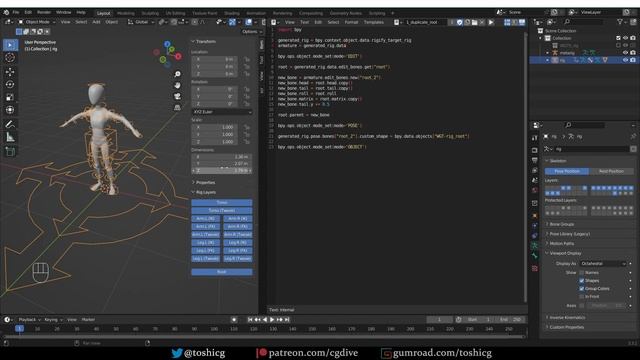Screen dimensions: 640x360
Task: Select the Transform tool
Action: pos(10,110)
